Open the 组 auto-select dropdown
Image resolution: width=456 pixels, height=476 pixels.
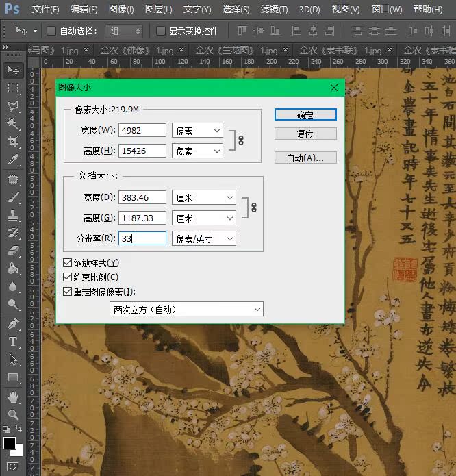(124, 31)
